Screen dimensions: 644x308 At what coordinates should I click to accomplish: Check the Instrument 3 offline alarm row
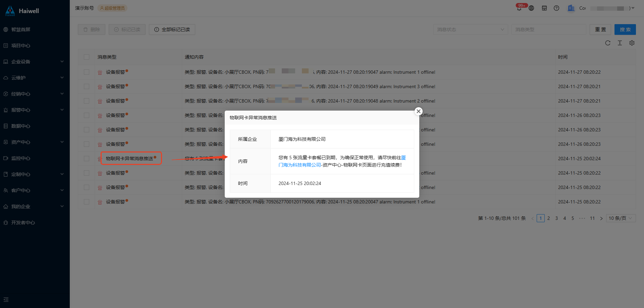tap(87, 86)
